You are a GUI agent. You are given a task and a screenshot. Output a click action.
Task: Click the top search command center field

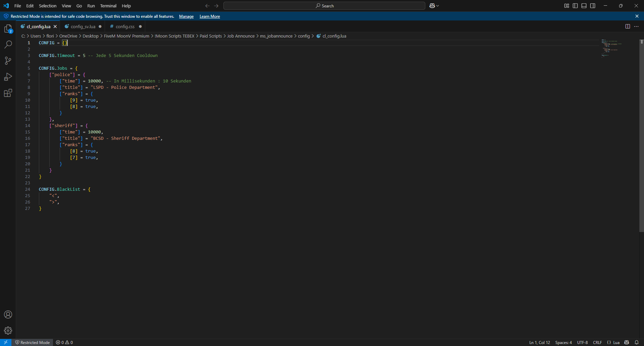click(x=324, y=6)
